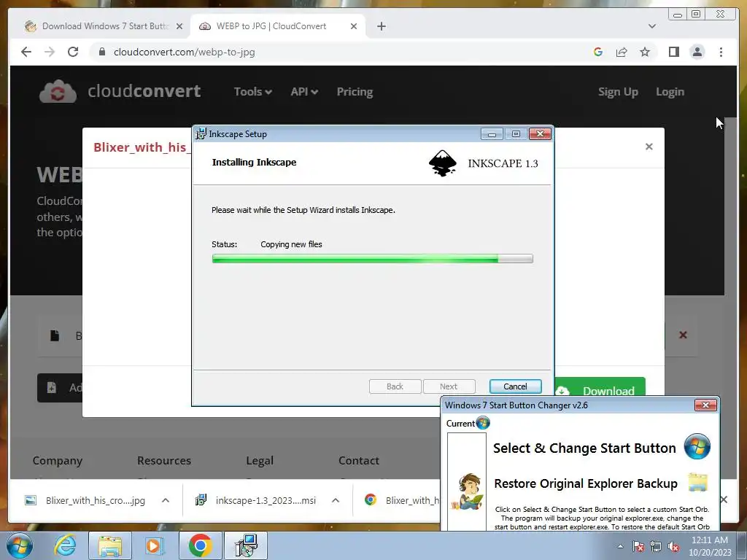
Task: Click the Inkscape installation progress bar
Action: 373,259
